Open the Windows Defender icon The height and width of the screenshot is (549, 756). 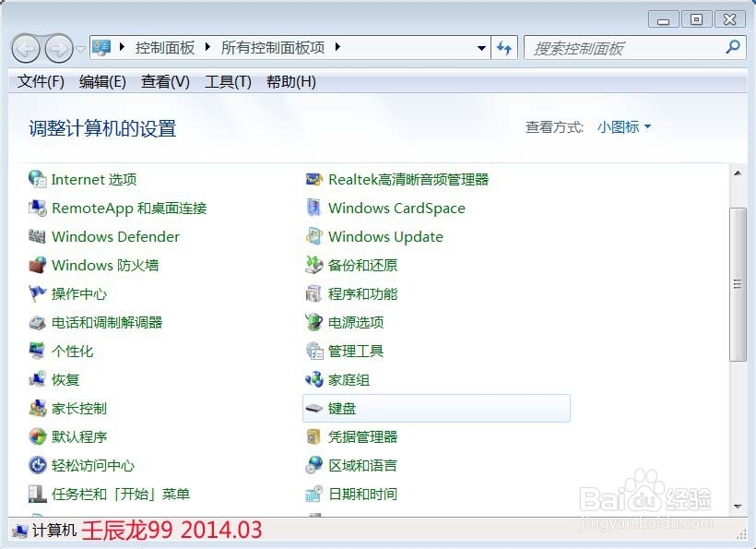[x=37, y=236]
